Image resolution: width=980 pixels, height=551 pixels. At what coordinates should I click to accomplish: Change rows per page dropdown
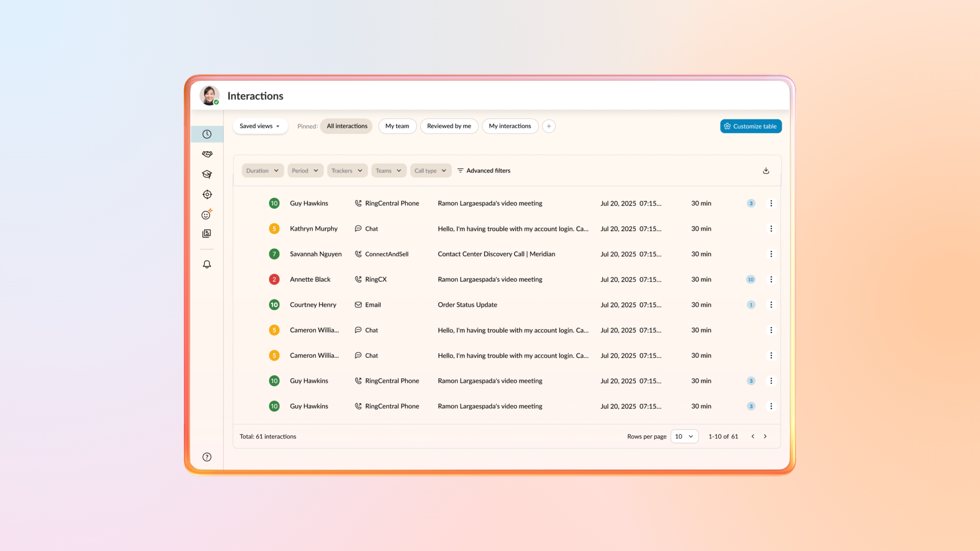(684, 436)
